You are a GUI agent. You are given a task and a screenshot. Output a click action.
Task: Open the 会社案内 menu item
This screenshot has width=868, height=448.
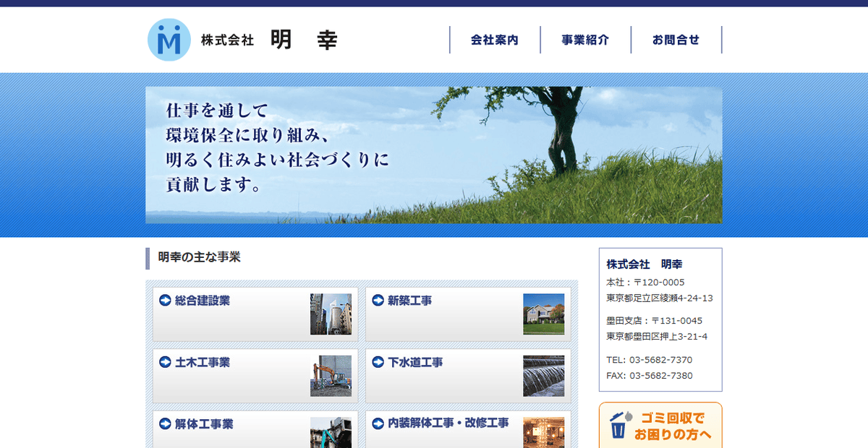495,40
